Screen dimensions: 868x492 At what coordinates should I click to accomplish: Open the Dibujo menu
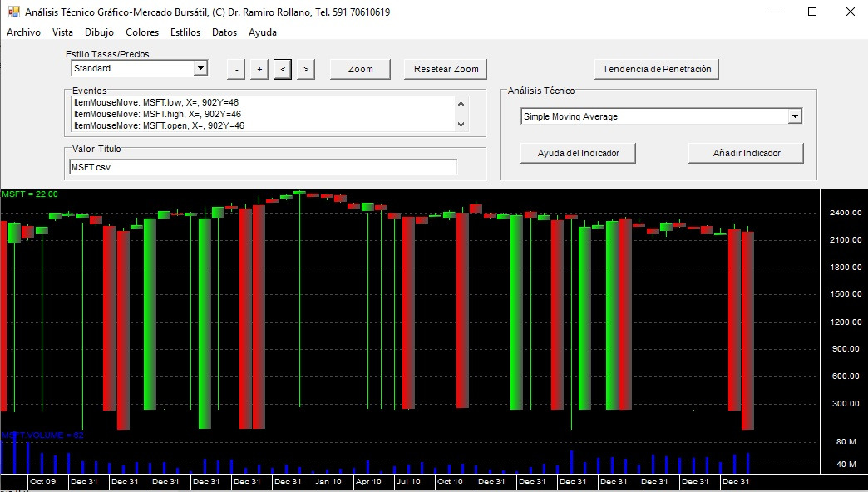(99, 32)
